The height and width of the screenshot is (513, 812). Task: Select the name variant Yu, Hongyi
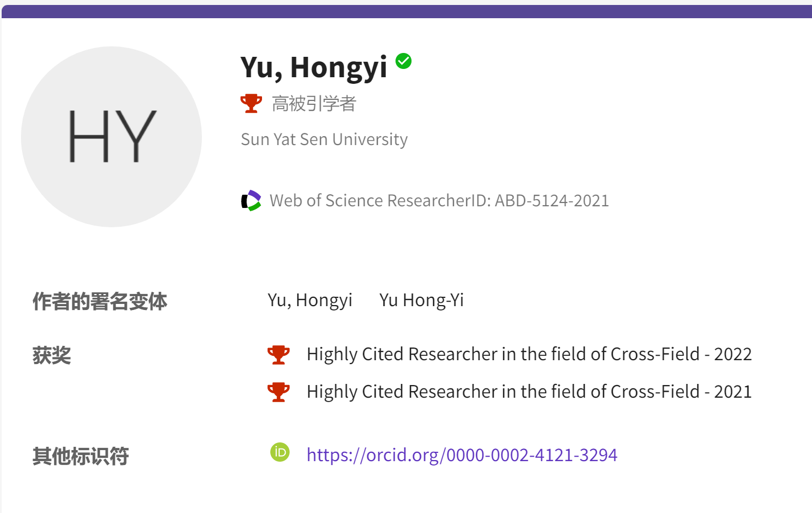(x=310, y=300)
